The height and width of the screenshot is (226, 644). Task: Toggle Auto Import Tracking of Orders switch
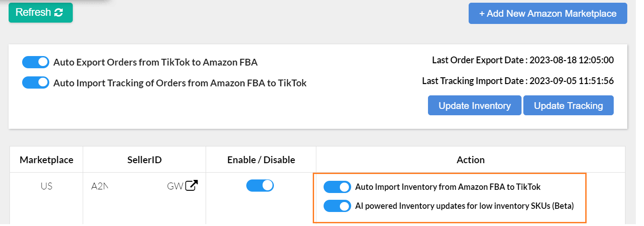point(35,83)
